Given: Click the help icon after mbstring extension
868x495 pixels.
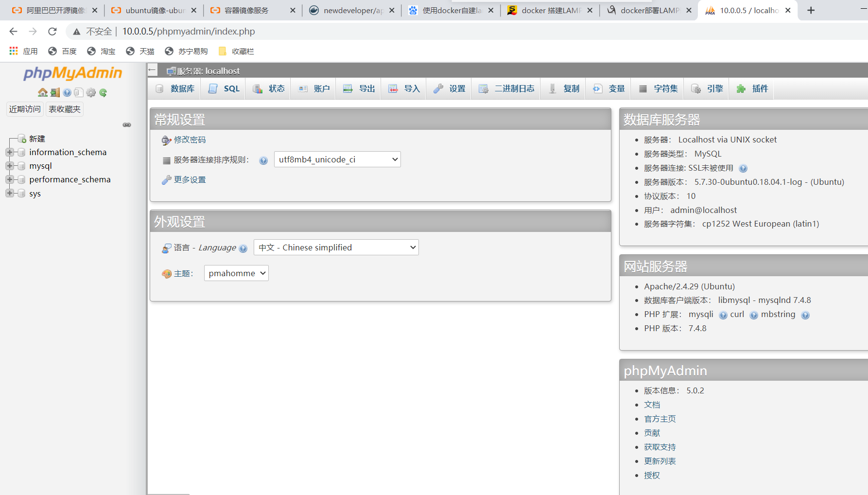Looking at the screenshot, I should (x=805, y=315).
